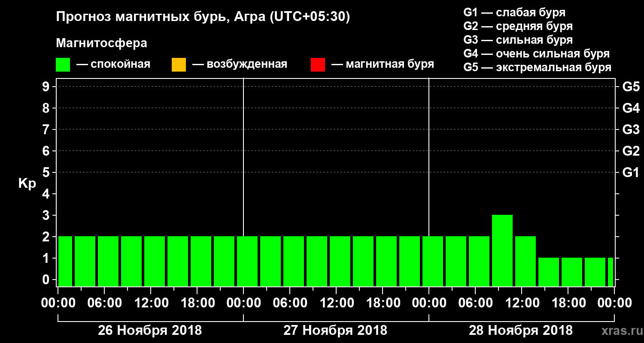
Task: Click the G5 label on right axis
Action: (631, 87)
